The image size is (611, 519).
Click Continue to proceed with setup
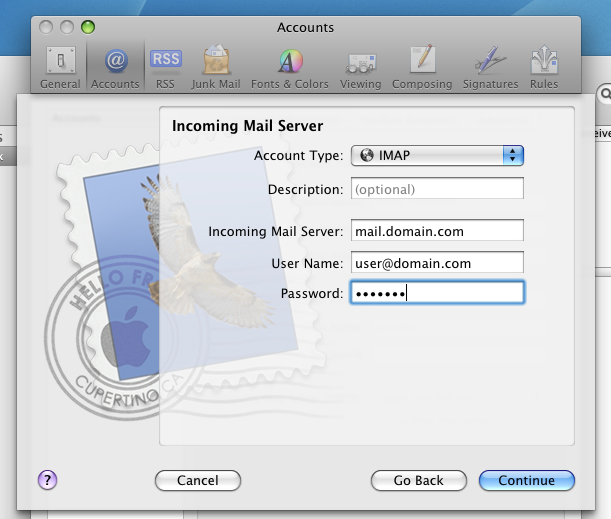click(x=526, y=481)
